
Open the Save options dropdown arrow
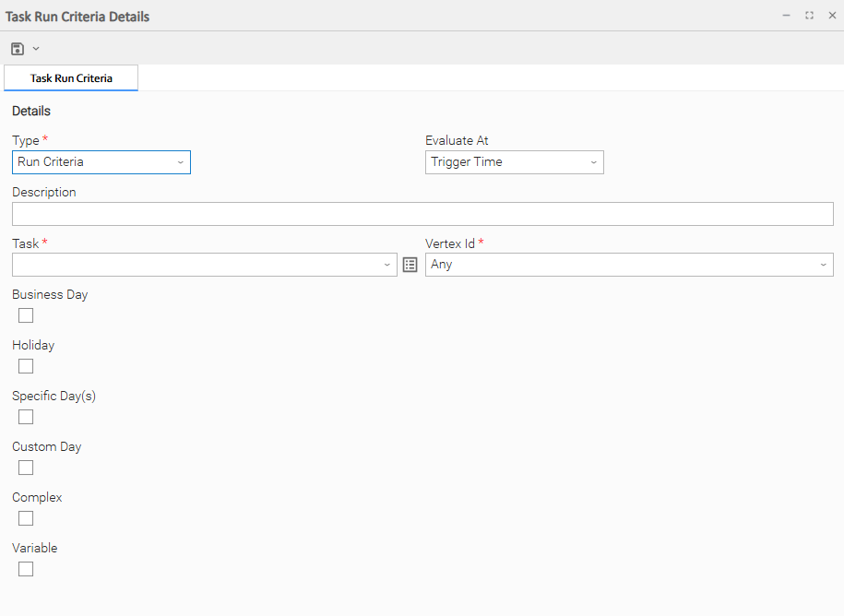tap(36, 48)
